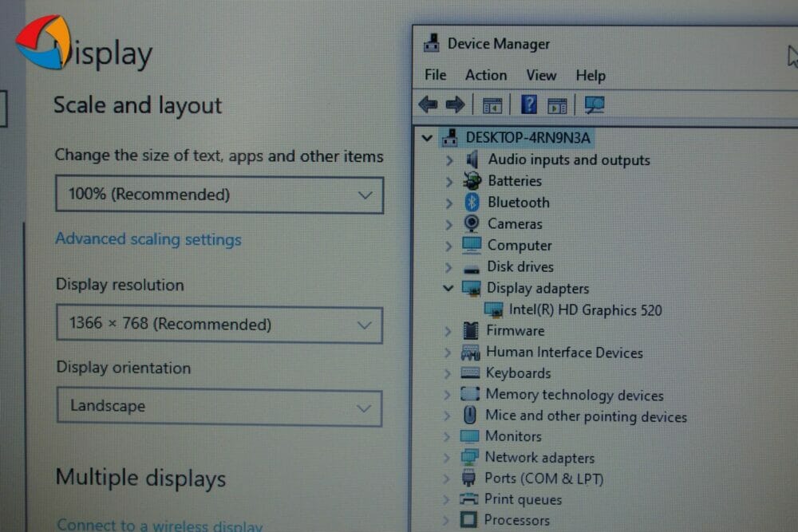Click the Scan for hardware changes monitor icon
798x532 pixels.
594,104
